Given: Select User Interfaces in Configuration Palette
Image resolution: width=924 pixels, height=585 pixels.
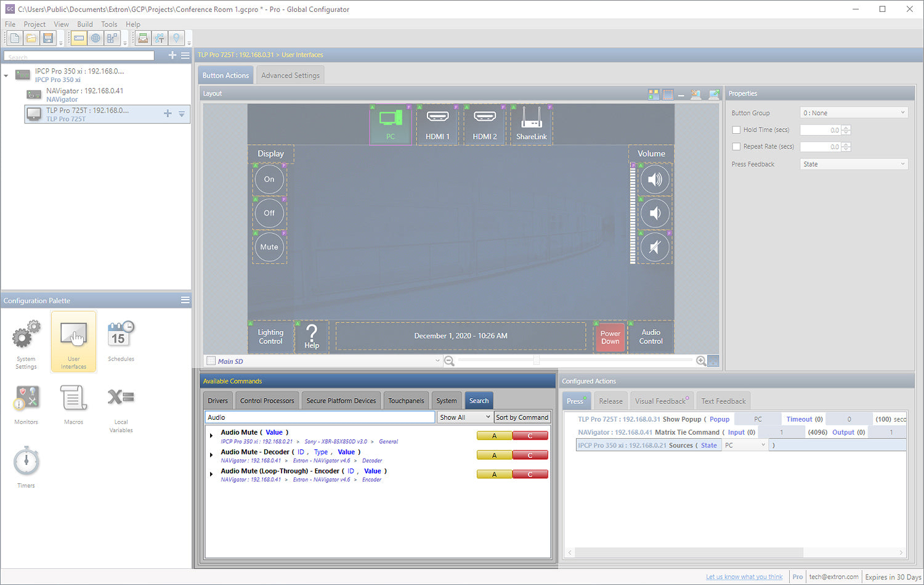Looking at the screenshot, I should (73, 342).
